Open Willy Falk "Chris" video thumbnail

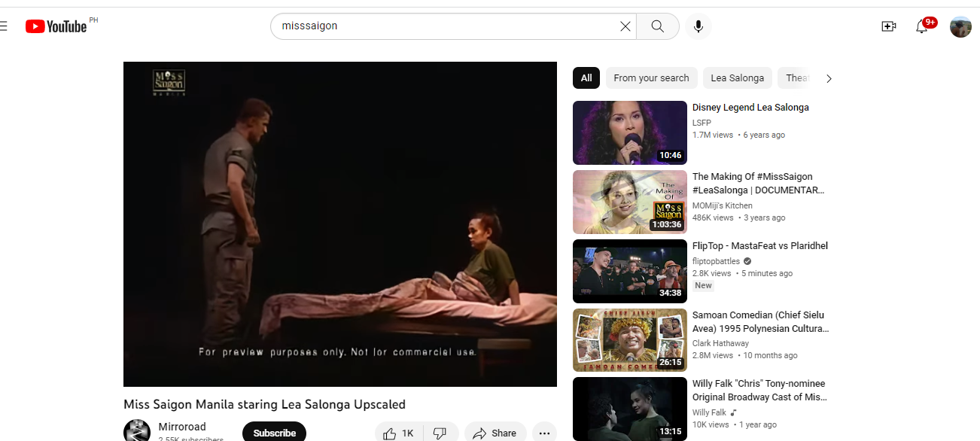coord(630,409)
